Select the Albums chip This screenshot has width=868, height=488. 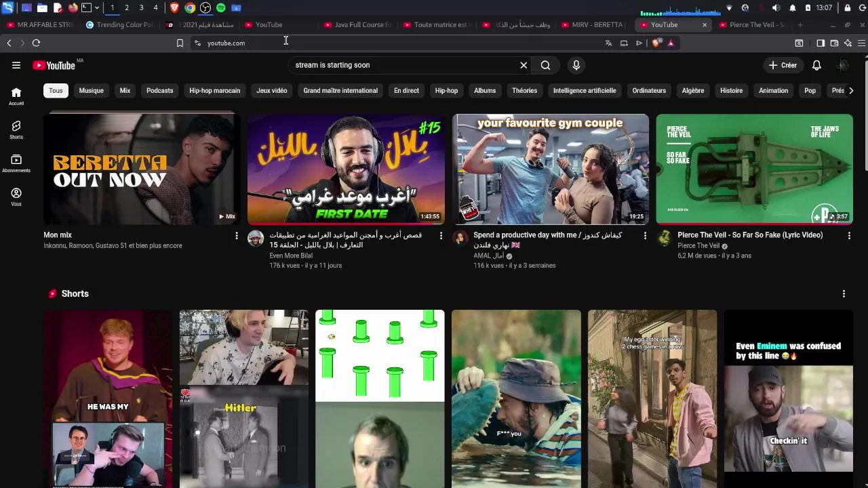tap(485, 90)
